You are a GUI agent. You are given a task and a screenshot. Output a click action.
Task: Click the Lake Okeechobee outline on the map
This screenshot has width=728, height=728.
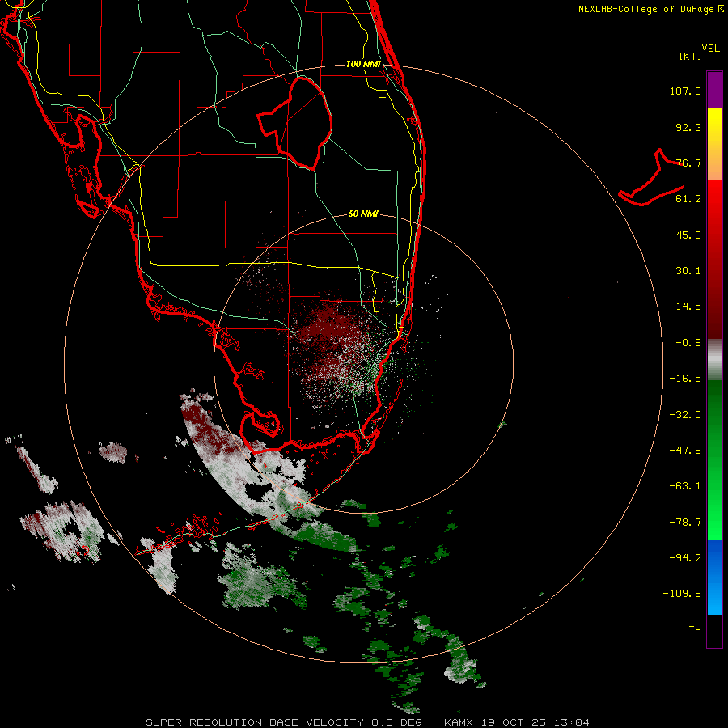tap(296, 123)
